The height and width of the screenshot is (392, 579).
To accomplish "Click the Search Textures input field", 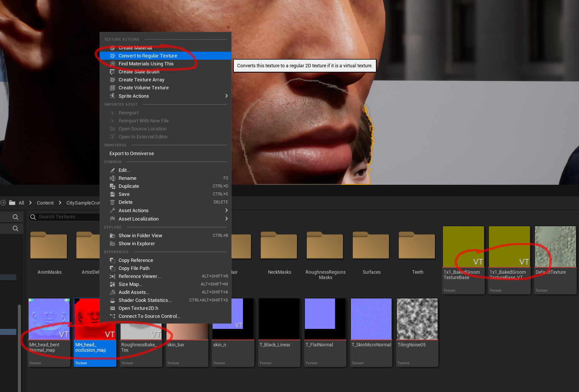I will 65,217.
